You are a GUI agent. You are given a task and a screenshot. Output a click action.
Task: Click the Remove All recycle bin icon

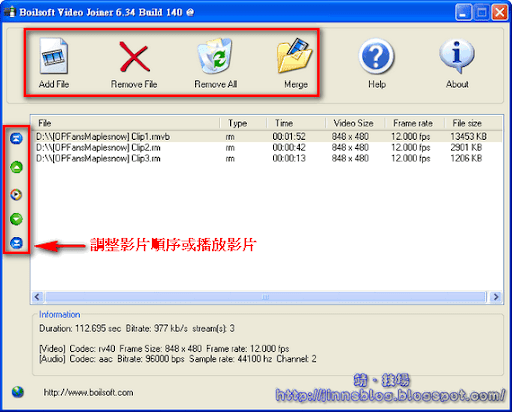click(215, 56)
